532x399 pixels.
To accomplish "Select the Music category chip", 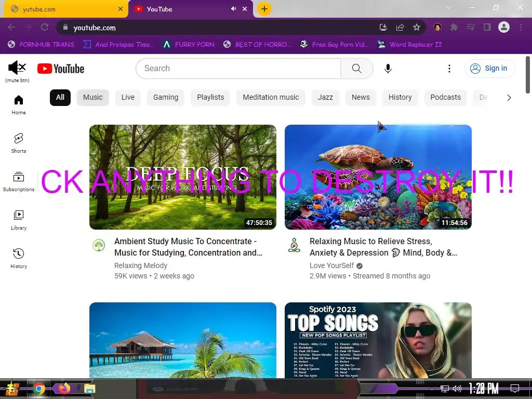I will coord(92,97).
